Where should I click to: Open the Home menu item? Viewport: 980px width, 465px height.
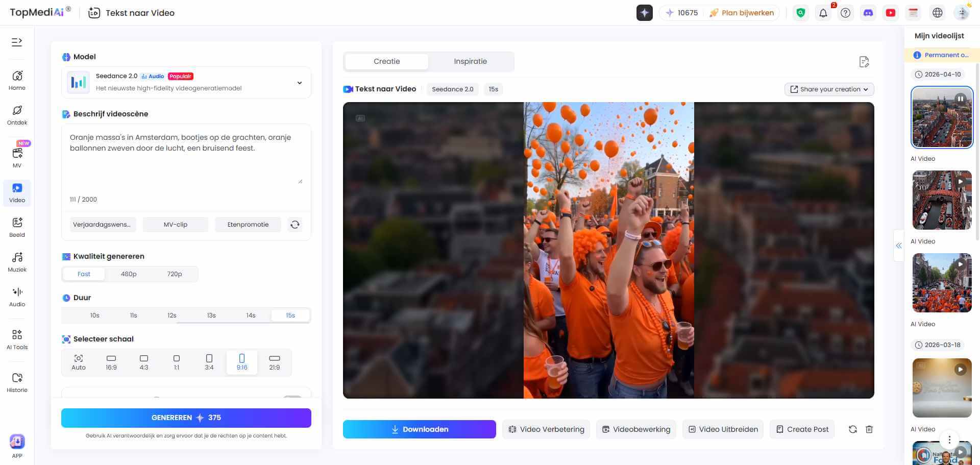tap(17, 80)
